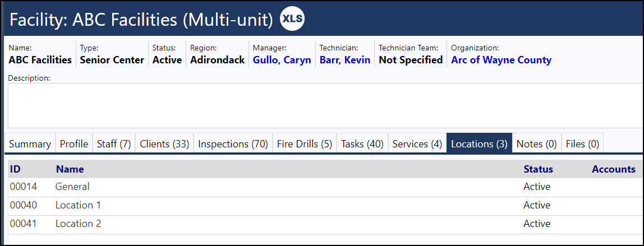Viewport: 644px width, 246px height.
Task: Sort by the Status column header
Action: pyautogui.click(x=538, y=169)
